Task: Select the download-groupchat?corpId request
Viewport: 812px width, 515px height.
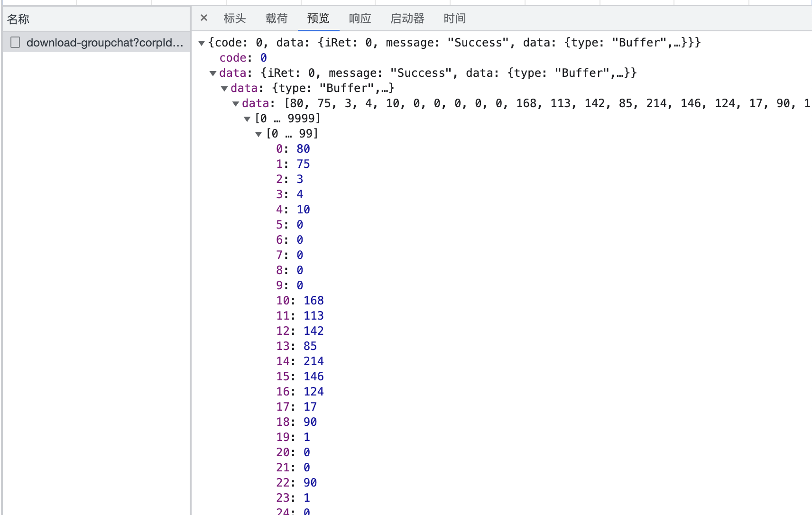Action: click(104, 42)
